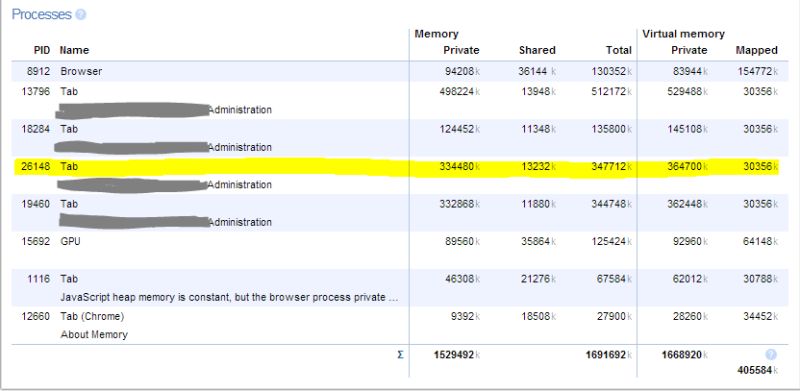The width and height of the screenshot is (800, 391).
Task: Click mapped value 34452k
Action: pyautogui.click(x=760, y=316)
